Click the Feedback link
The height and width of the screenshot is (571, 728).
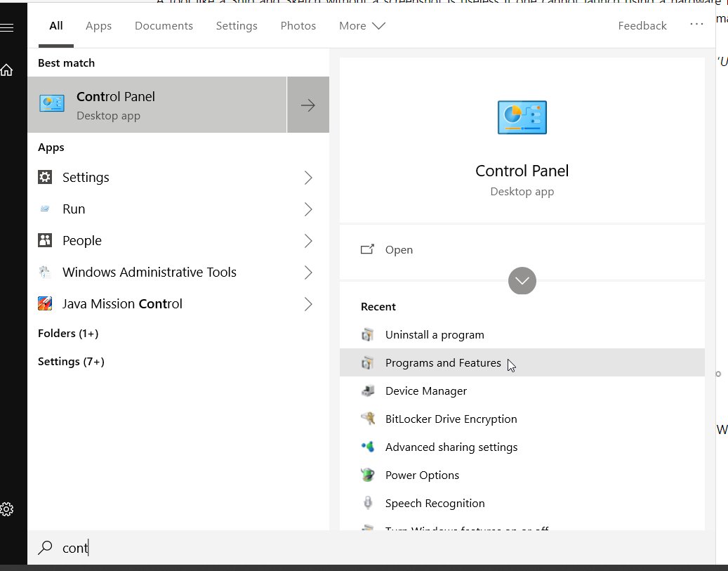(642, 25)
